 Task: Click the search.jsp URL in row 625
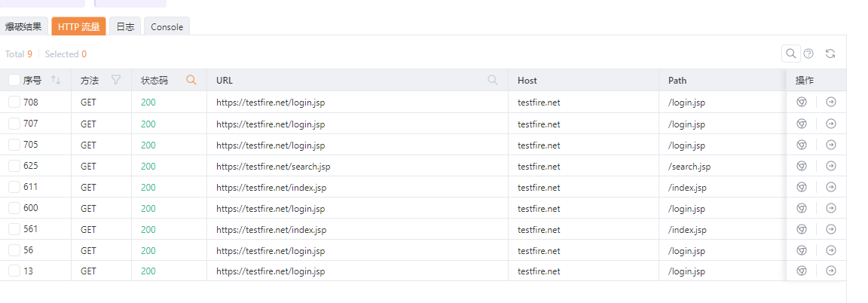[x=273, y=166]
